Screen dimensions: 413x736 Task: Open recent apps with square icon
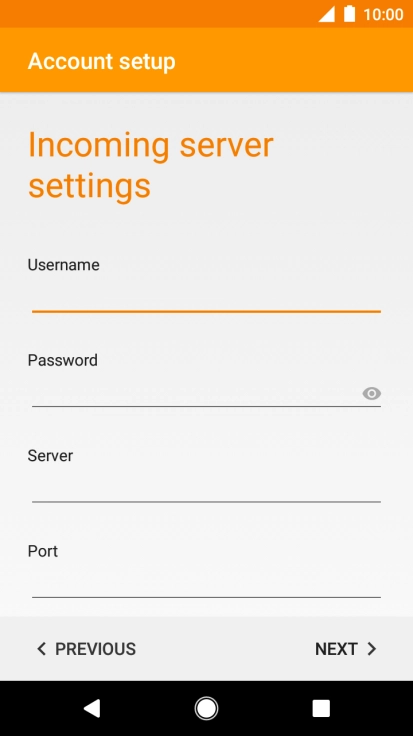coord(321,708)
